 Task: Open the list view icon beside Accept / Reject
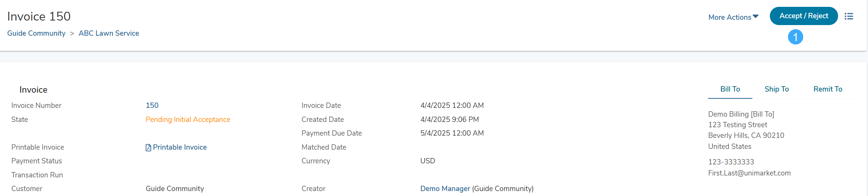pyautogui.click(x=849, y=16)
